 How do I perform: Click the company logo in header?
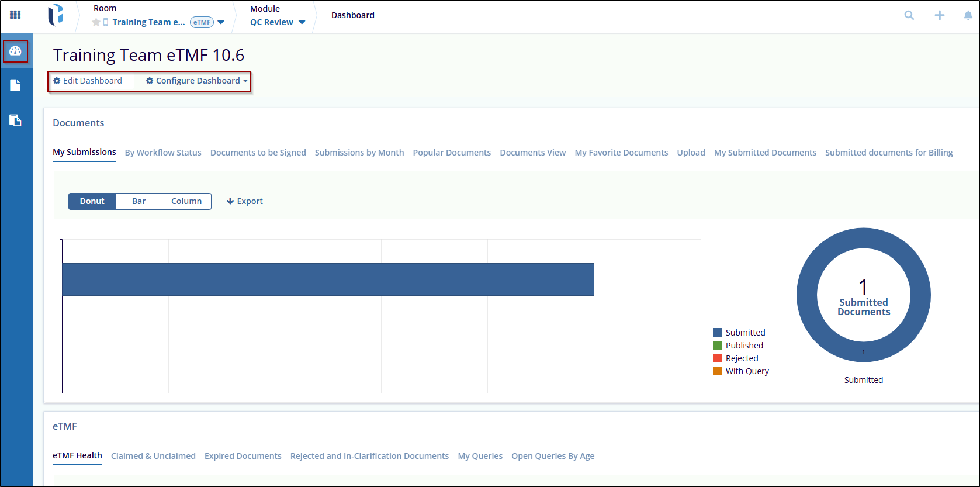pos(56,15)
